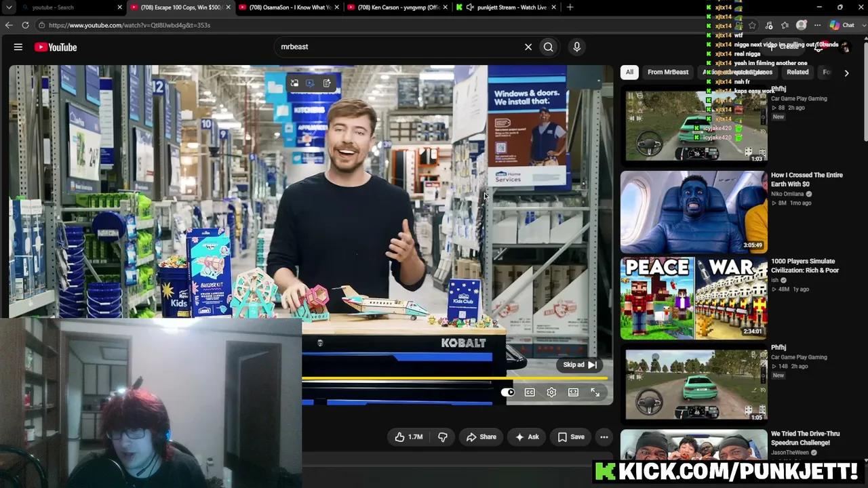
Task: Go back using browser back arrow
Action: pyautogui.click(x=9, y=25)
